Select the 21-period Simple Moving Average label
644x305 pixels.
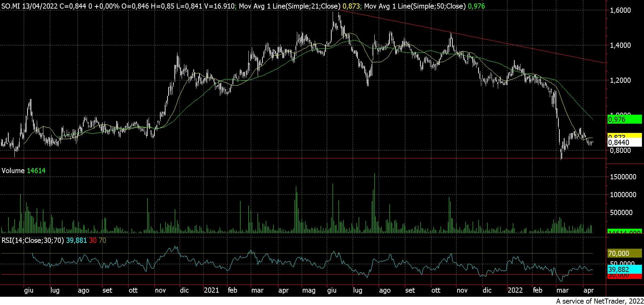tap(290, 6)
